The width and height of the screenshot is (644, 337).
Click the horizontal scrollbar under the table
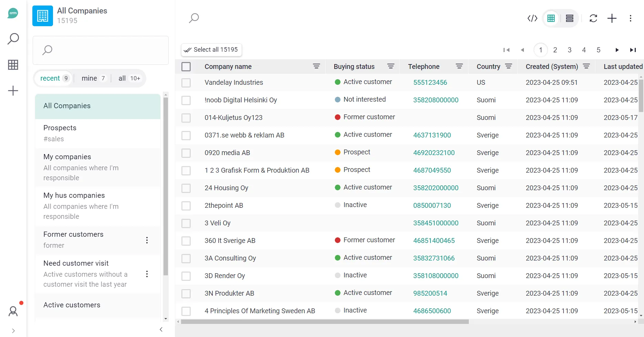coord(325,321)
